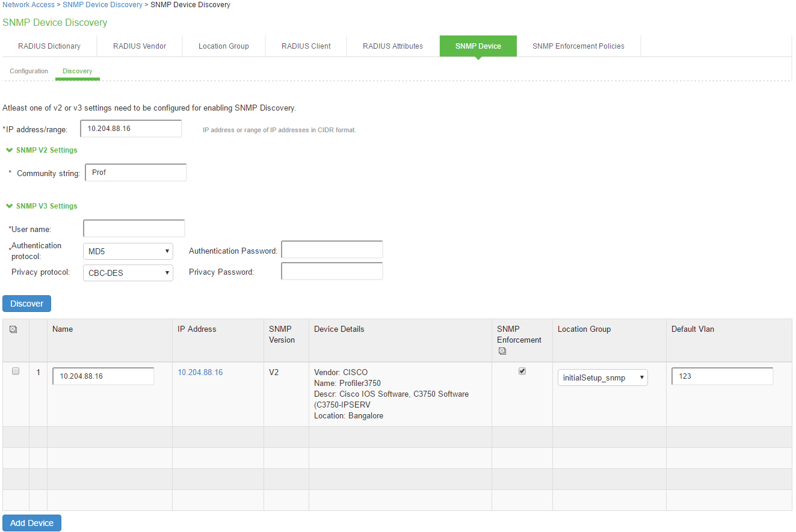Image resolution: width=796 pixels, height=532 pixels.
Task: Click Location: Bangalore text
Action: click(348, 416)
